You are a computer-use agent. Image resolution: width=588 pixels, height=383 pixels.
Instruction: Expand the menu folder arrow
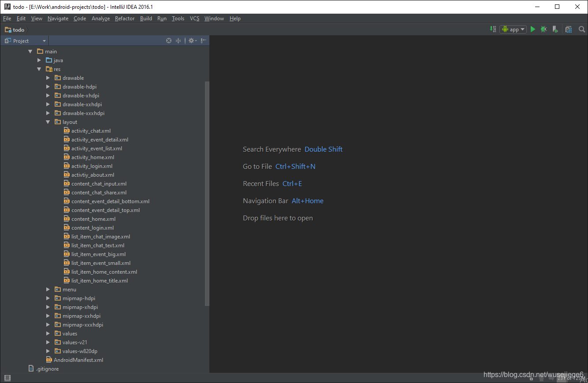[x=48, y=290]
